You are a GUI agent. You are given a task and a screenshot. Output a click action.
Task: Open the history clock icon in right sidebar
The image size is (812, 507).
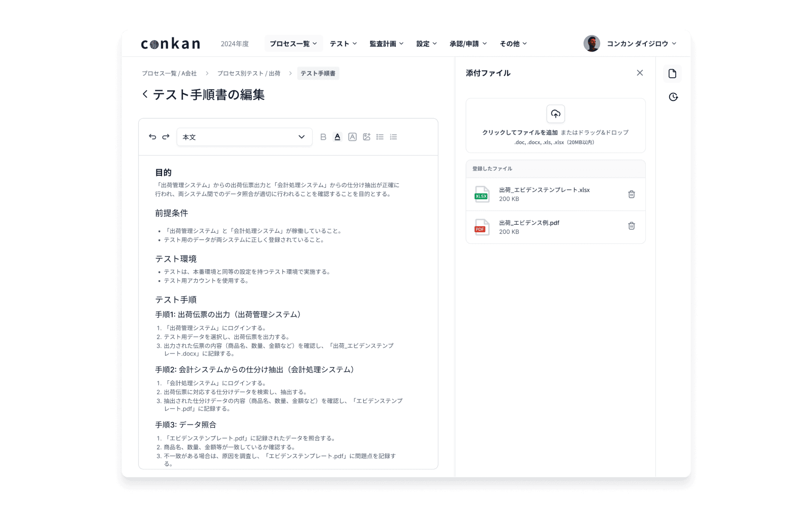point(673,97)
